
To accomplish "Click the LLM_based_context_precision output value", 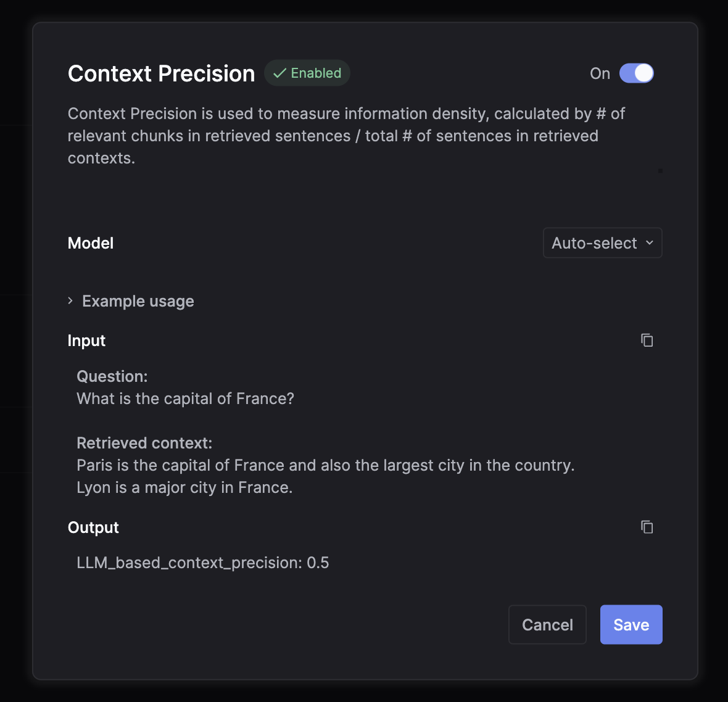I will point(202,563).
